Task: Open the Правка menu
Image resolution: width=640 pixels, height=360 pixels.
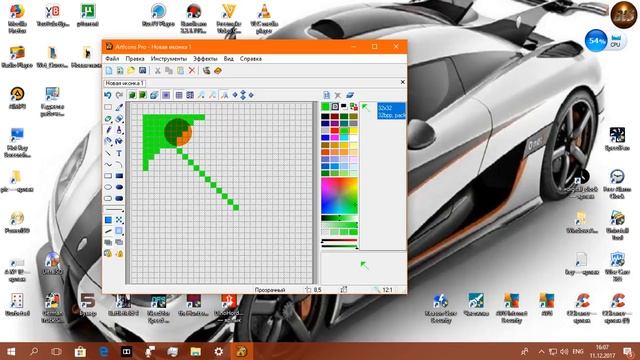Action: click(x=135, y=59)
